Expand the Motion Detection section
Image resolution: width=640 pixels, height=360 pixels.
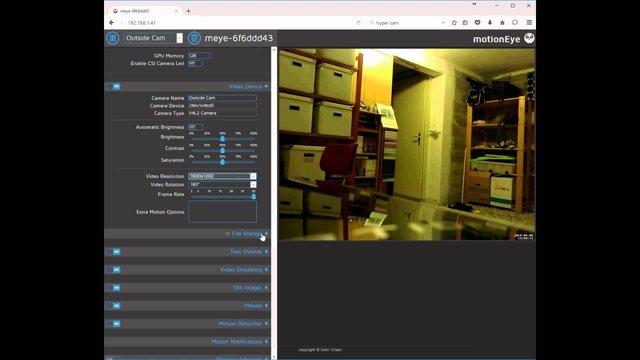(x=266, y=324)
